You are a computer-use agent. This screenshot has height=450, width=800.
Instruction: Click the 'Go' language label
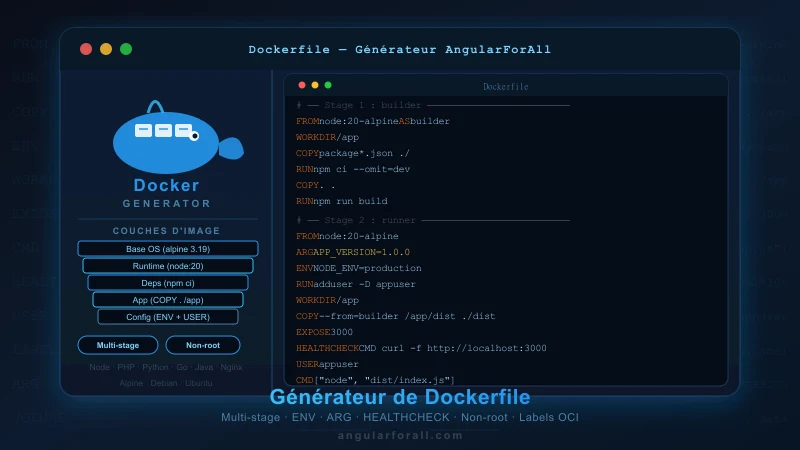pyautogui.click(x=182, y=367)
